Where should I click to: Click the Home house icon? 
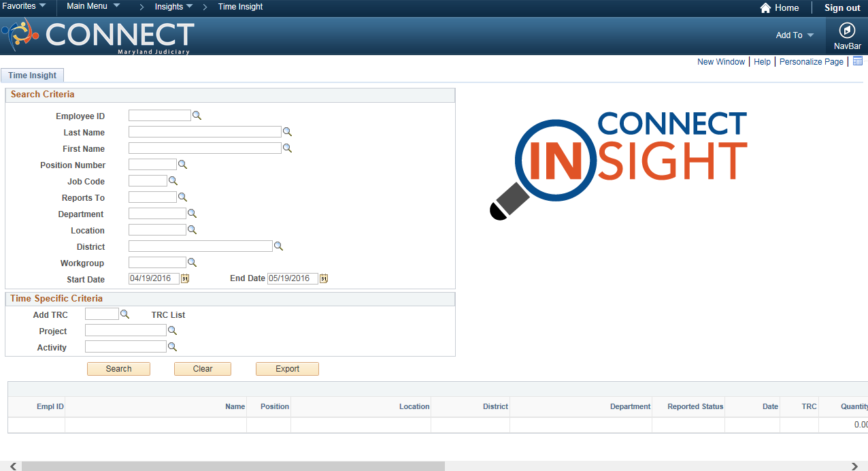pos(765,8)
